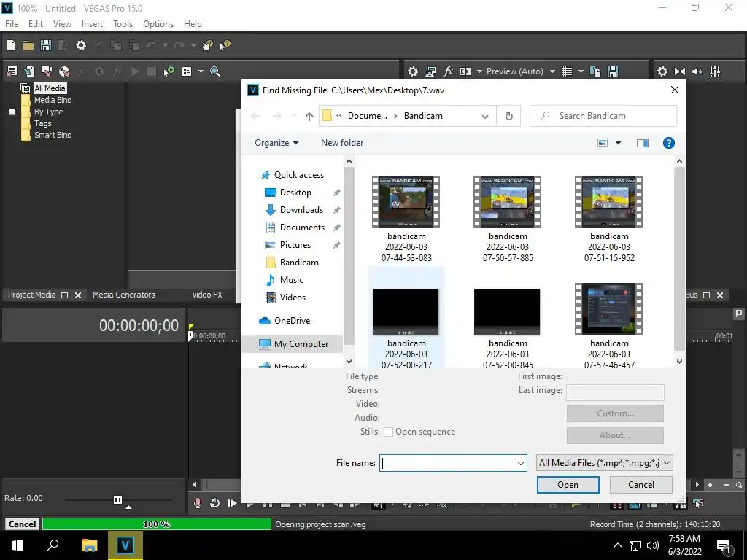Viewport: 747px width, 560px height.
Task: Save preview snapshot to file icon
Action: 613,71
